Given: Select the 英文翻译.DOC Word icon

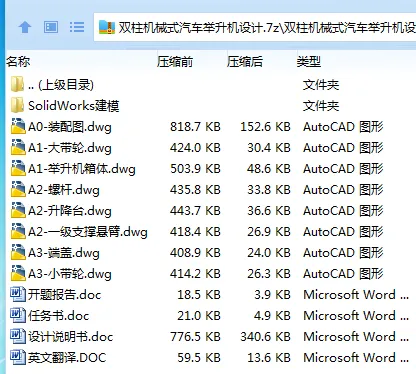Looking at the screenshot, I should point(18,357).
